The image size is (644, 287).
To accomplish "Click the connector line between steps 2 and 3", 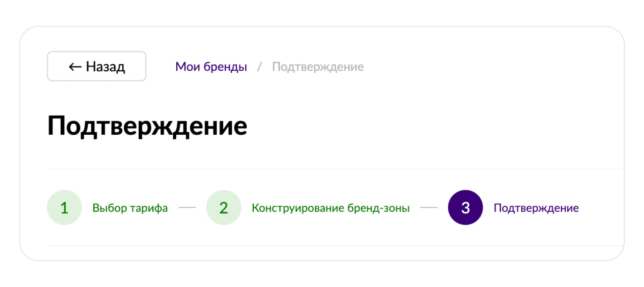I will click(x=429, y=208).
